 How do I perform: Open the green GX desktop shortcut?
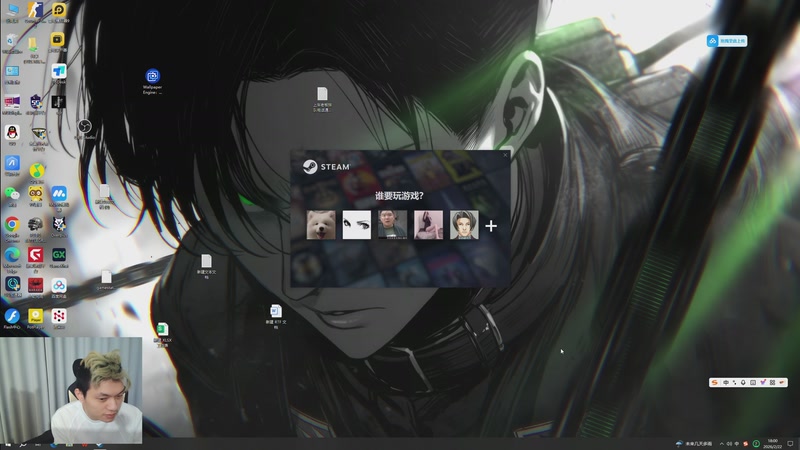tap(59, 257)
